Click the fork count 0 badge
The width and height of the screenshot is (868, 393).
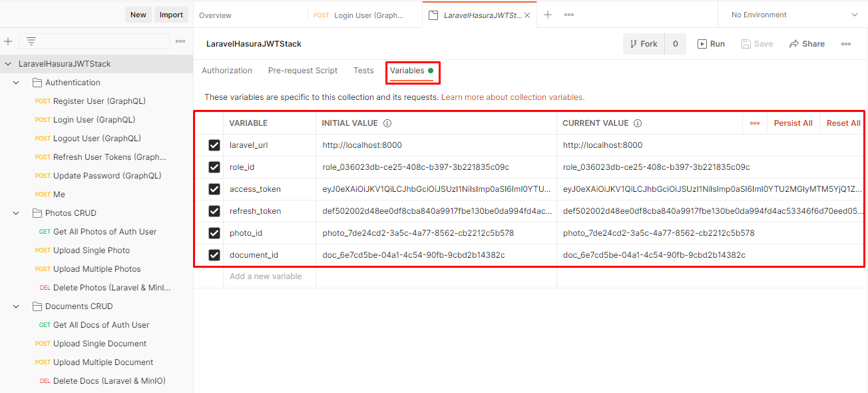click(x=675, y=44)
